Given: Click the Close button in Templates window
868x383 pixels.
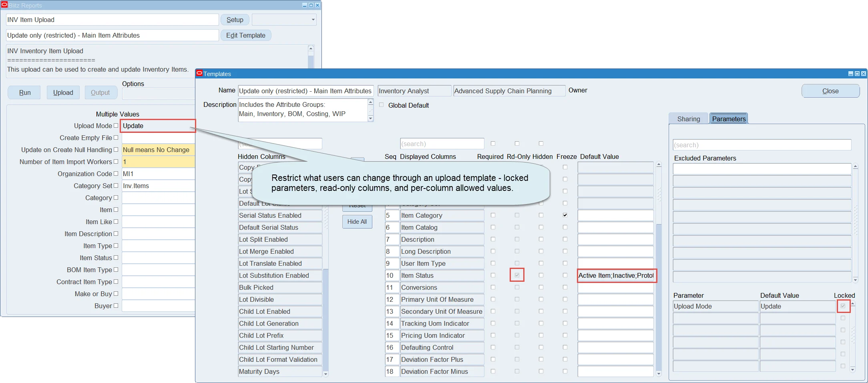Looking at the screenshot, I should pos(830,91).
